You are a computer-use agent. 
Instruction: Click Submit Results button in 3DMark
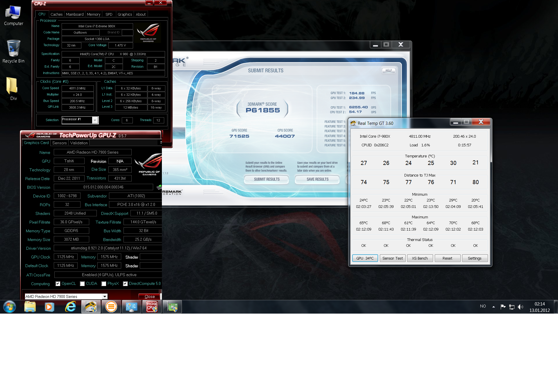click(267, 179)
